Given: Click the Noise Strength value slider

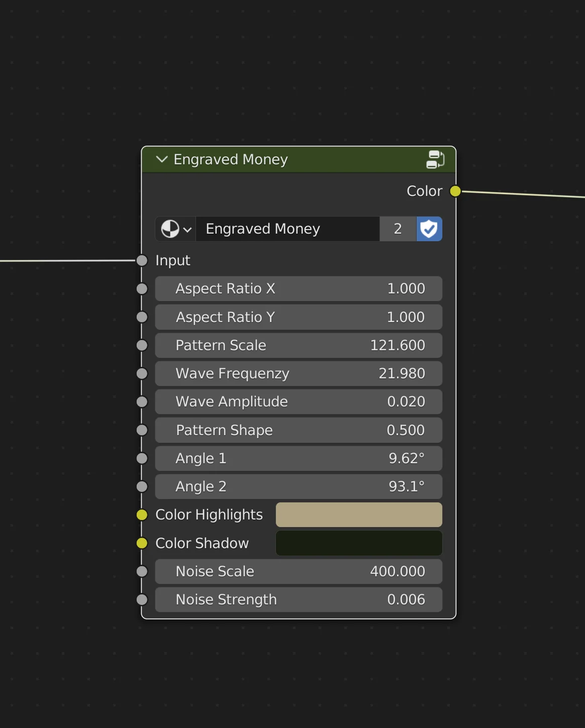Looking at the screenshot, I should [x=299, y=599].
